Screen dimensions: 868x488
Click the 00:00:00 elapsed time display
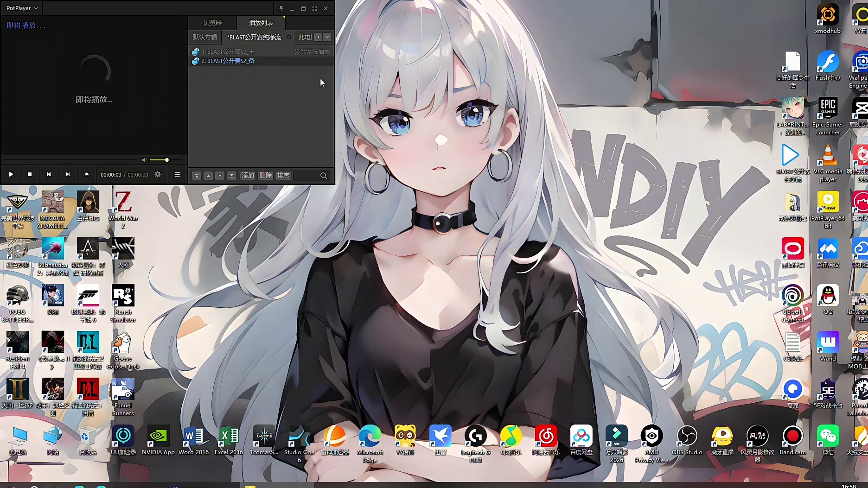[111, 175]
